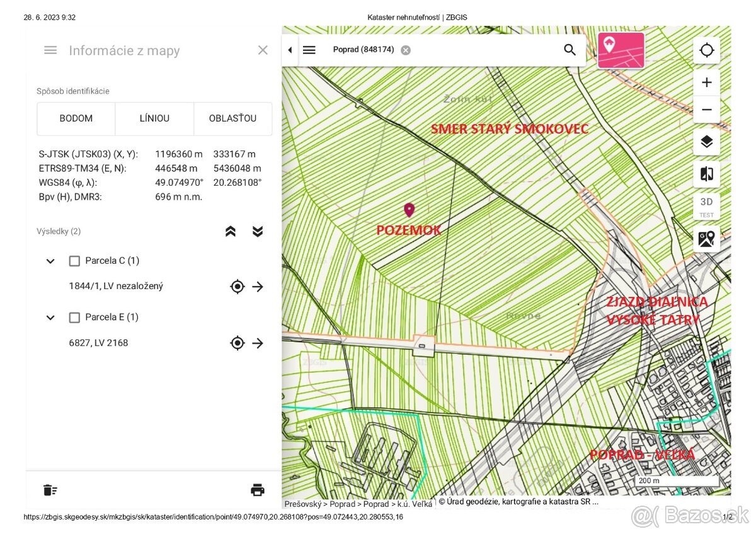Collapse the Parcela C (1) group

[x=50, y=261]
